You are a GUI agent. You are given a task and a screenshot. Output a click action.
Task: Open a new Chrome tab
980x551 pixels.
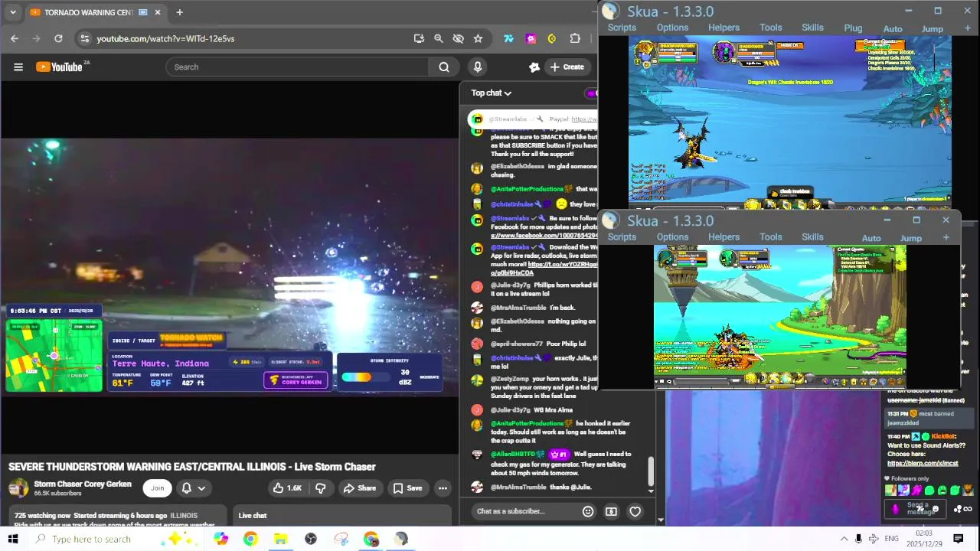tap(179, 12)
